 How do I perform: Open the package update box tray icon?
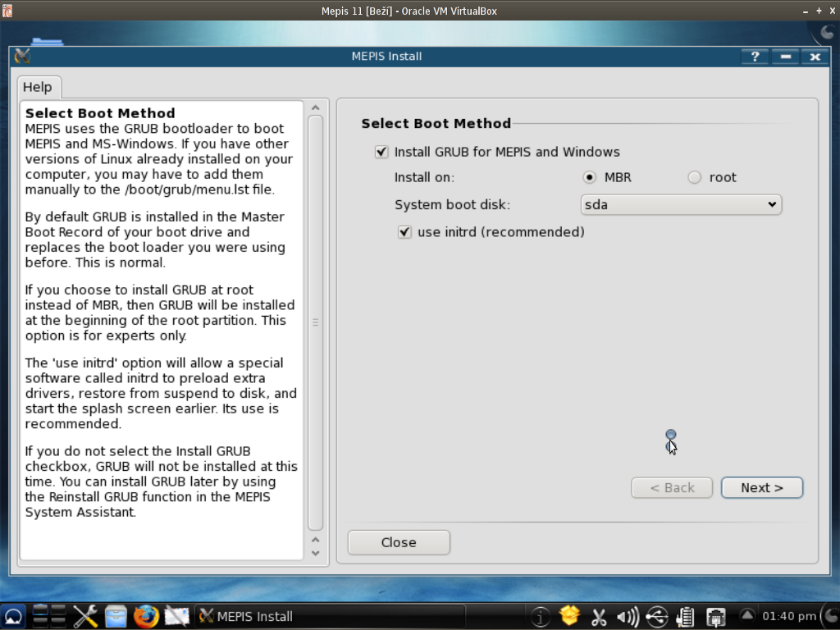pyautogui.click(x=569, y=616)
